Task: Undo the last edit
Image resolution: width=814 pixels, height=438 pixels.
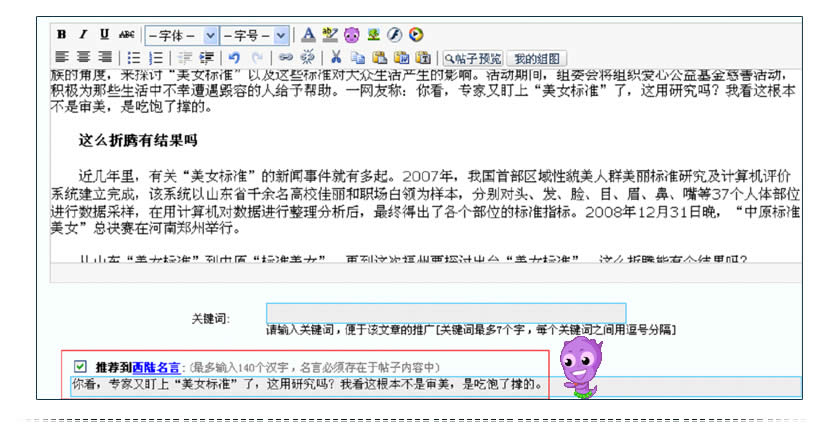Action: click(235, 58)
